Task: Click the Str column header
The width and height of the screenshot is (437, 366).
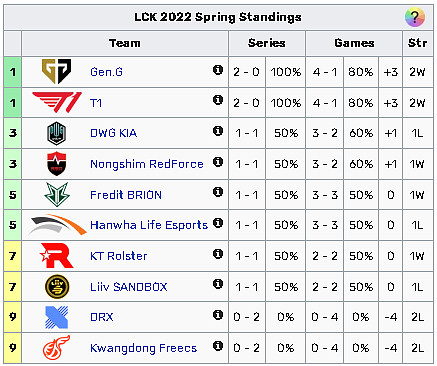Action: point(417,43)
